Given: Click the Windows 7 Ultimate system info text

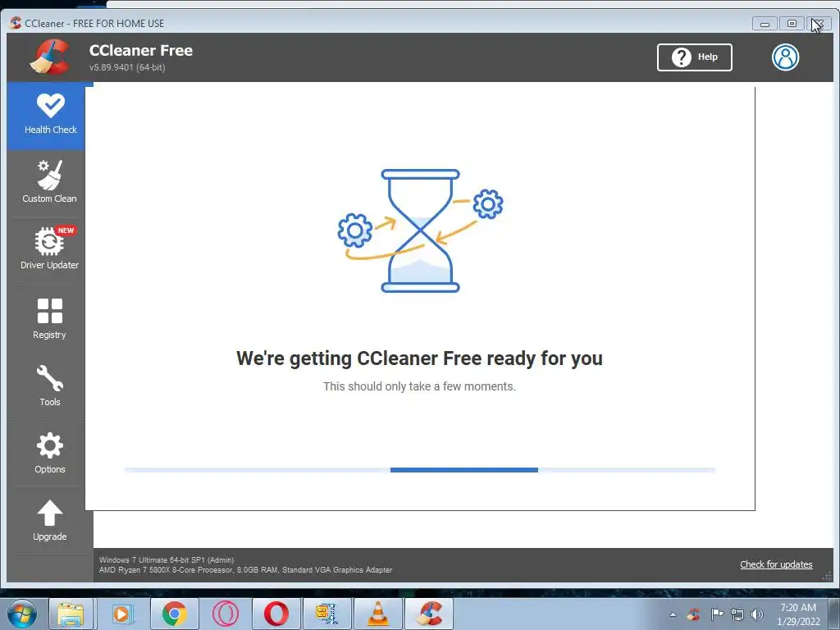Looking at the screenshot, I should click(x=167, y=559).
